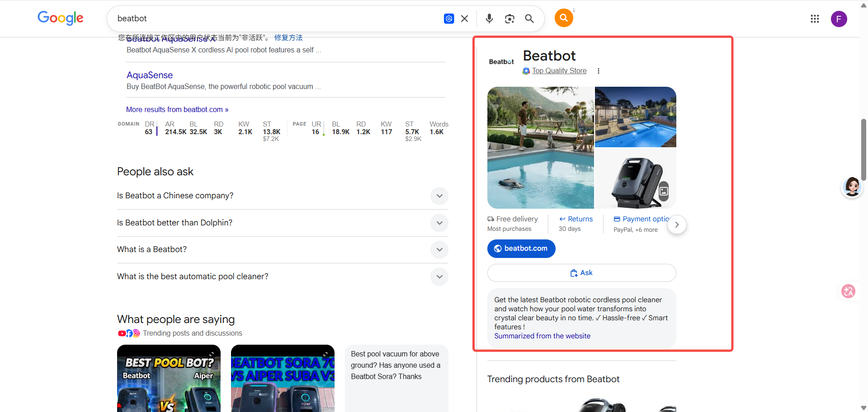Expand "What is the best automatic pool cleaner?"

(439, 276)
